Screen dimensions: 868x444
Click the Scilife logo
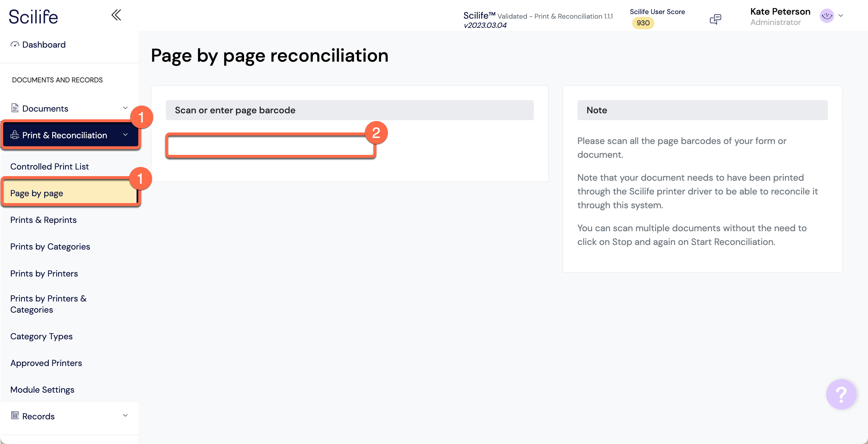(33, 17)
